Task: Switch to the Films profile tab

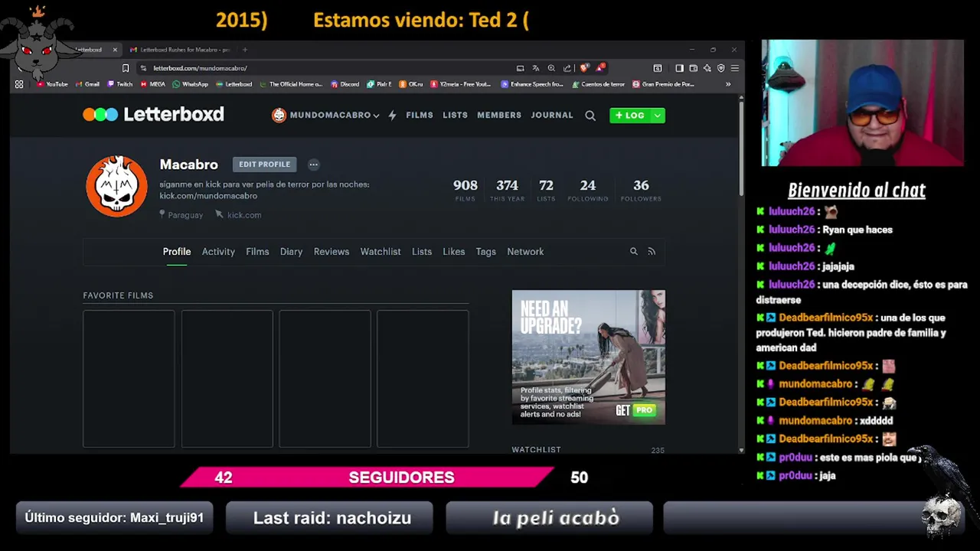Action: pos(257,252)
